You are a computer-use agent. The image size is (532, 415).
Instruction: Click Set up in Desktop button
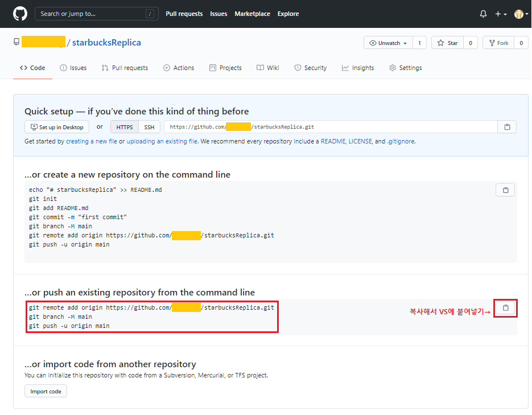pyautogui.click(x=57, y=127)
